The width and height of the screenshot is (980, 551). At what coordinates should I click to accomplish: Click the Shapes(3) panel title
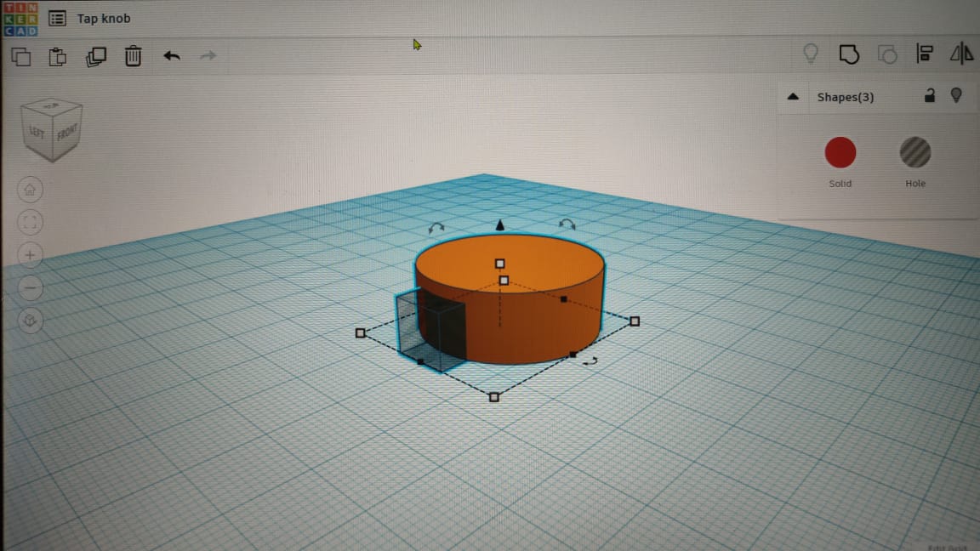pyautogui.click(x=845, y=97)
